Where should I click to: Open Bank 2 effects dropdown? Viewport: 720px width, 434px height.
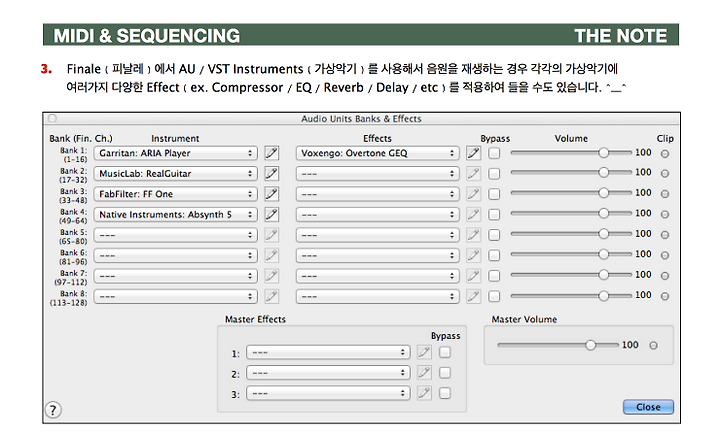[377, 174]
